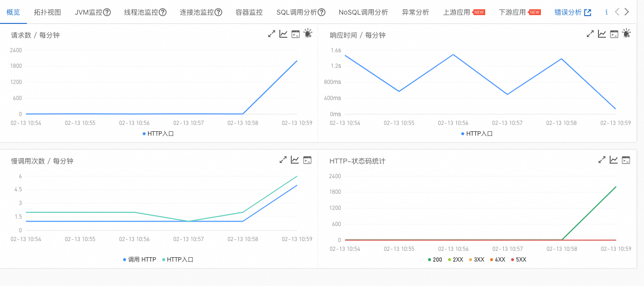Create an alarm from 请求数 / 每分钟 panel
The width and height of the screenshot is (644, 286).
point(308,33)
